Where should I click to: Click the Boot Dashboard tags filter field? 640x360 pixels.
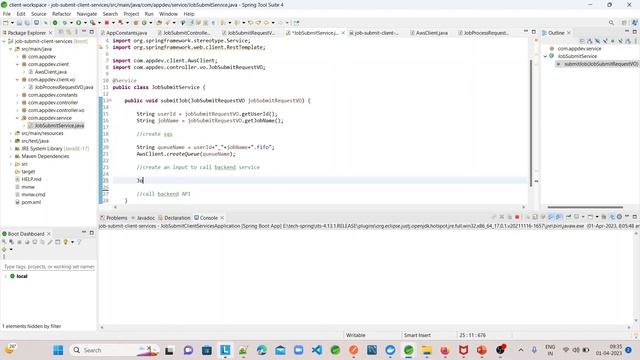(49, 267)
